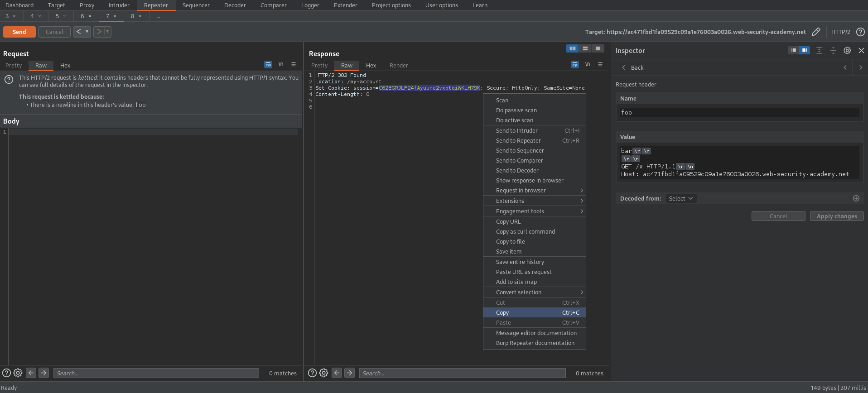Screen dimensions: 868x393
Task: Switch response view to Hex
Action: 371,65
